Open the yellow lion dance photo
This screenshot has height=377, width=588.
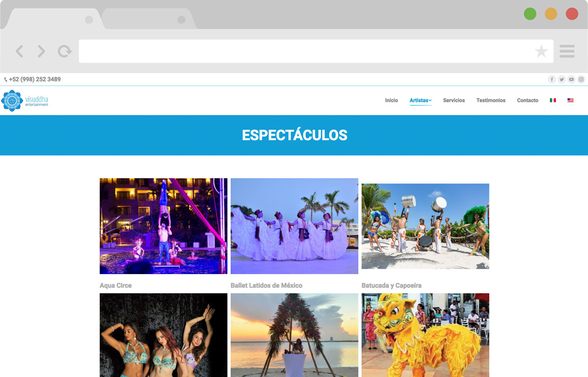[x=425, y=335]
